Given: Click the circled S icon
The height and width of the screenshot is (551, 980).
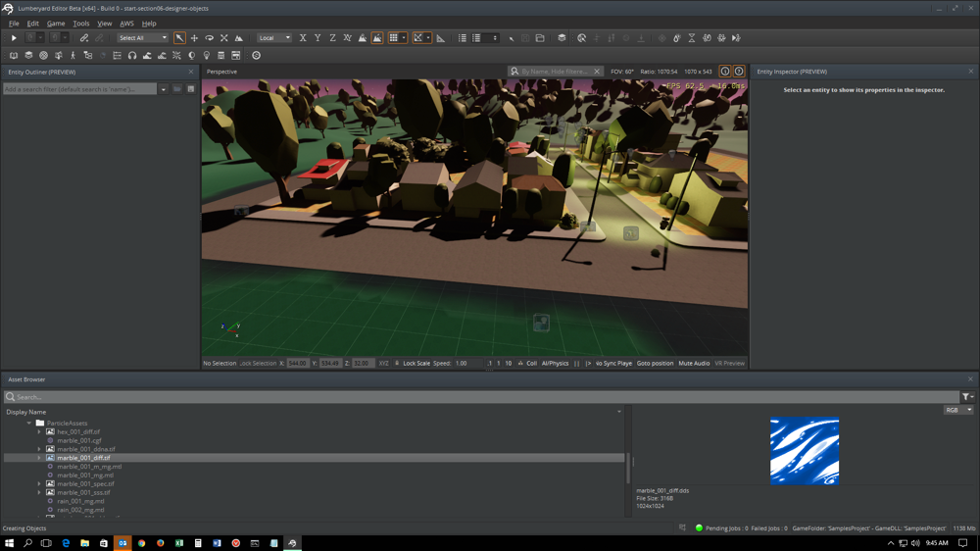Looking at the screenshot, I should [256, 56].
